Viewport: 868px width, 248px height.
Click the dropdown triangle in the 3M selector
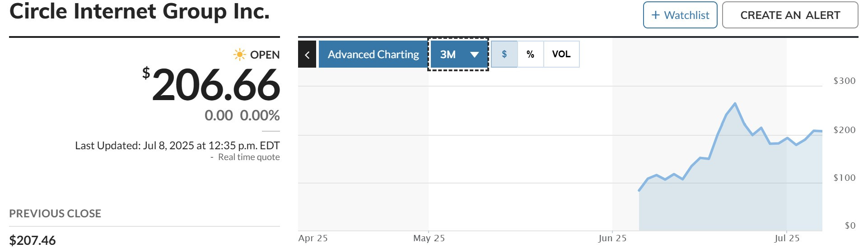point(474,55)
